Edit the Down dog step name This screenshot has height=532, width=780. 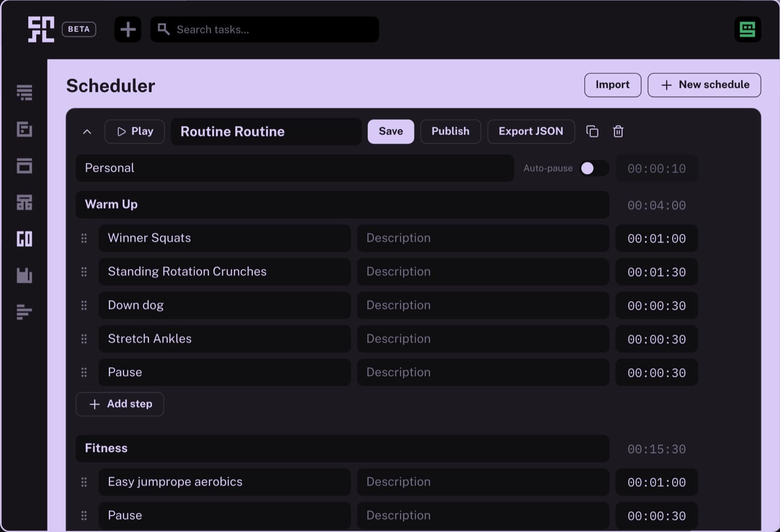point(225,305)
